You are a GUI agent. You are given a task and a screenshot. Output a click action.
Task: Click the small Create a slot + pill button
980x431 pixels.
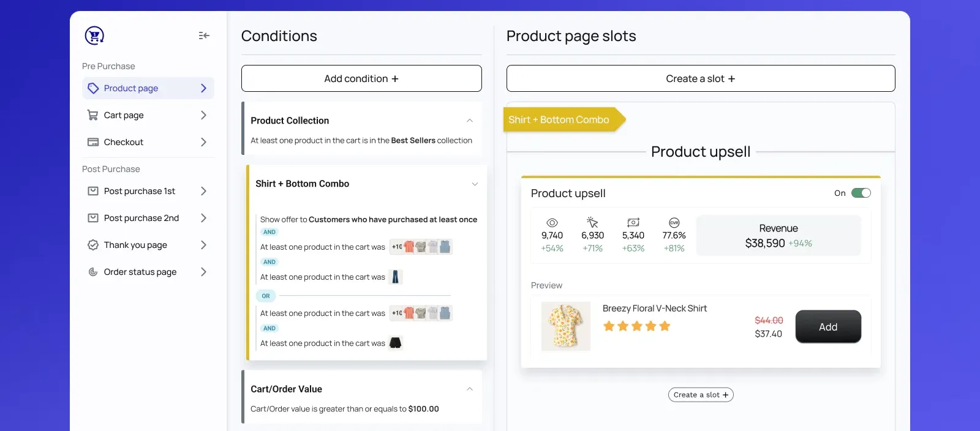[x=701, y=395]
